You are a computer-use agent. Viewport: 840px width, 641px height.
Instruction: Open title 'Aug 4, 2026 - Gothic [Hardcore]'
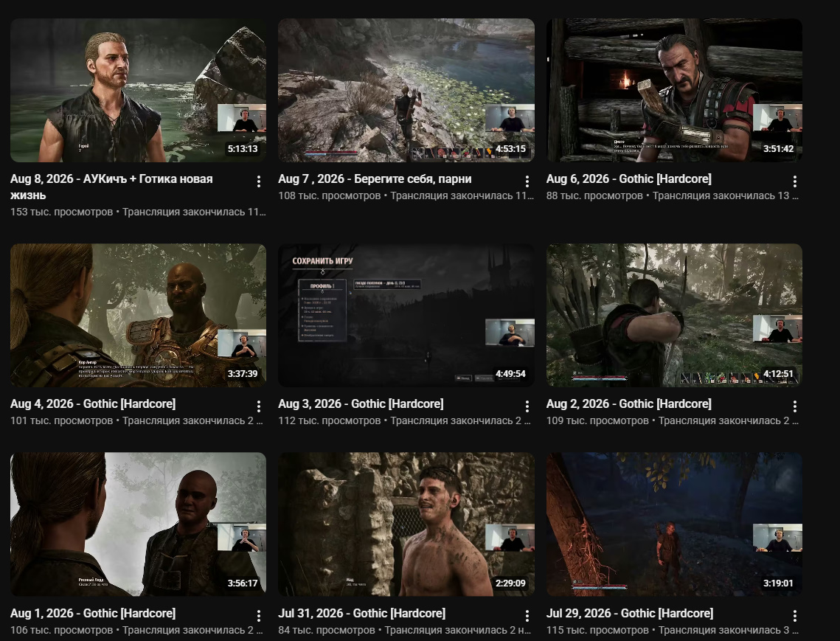click(x=93, y=404)
